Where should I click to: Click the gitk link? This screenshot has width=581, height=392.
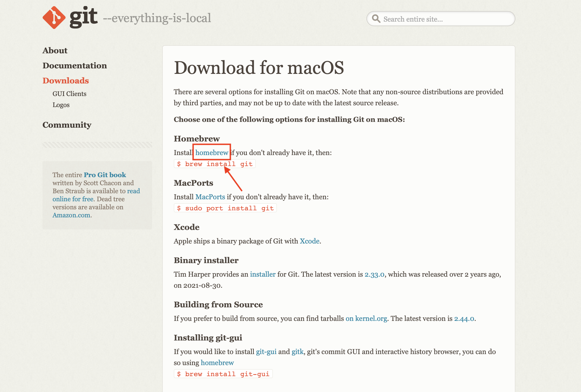[x=298, y=352]
